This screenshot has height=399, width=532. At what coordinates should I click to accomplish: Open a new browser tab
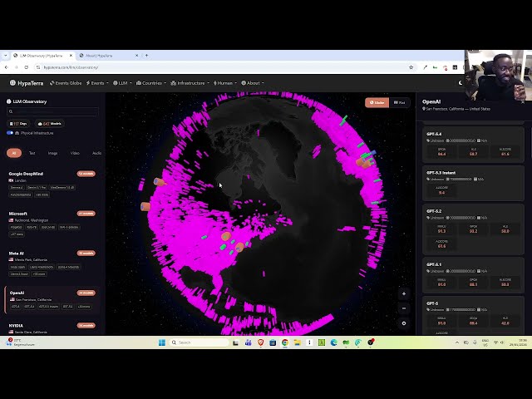tap(146, 56)
